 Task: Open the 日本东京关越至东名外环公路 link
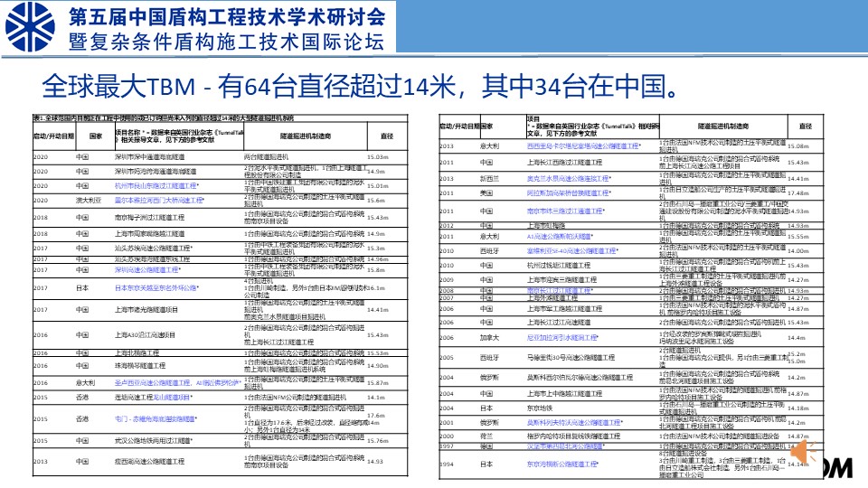point(156,288)
